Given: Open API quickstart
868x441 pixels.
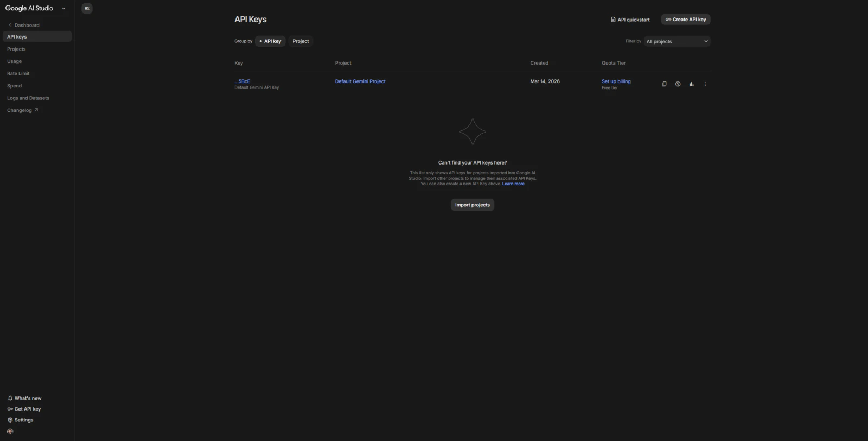Looking at the screenshot, I should coord(630,20).
